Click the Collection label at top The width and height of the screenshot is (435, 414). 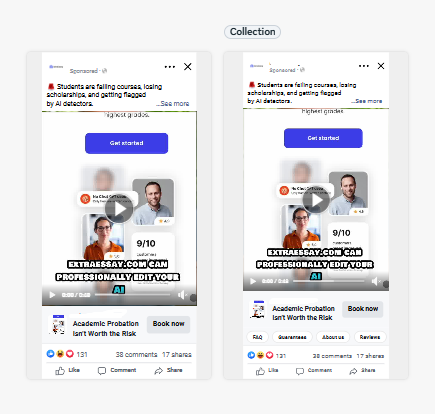point(252,32)
